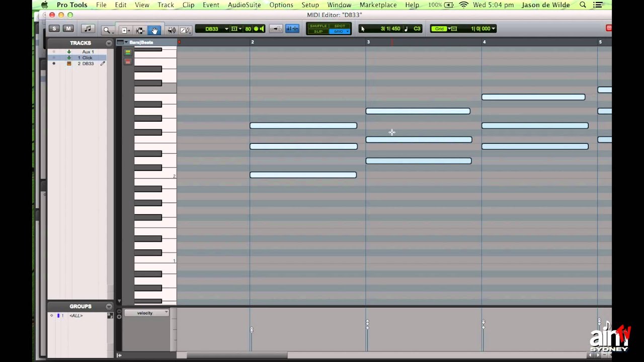
Task: Toggle the green Grid indicator button
Action: pyautogui.click(x=440, y=29)
